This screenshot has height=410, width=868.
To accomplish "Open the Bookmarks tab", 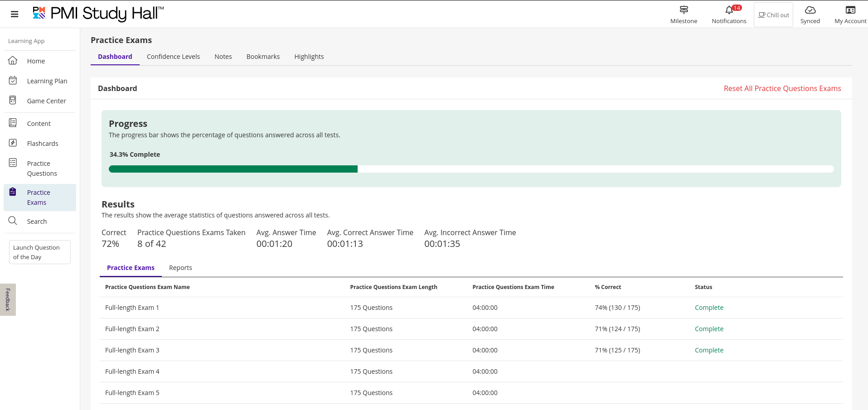I will (263, 57).
